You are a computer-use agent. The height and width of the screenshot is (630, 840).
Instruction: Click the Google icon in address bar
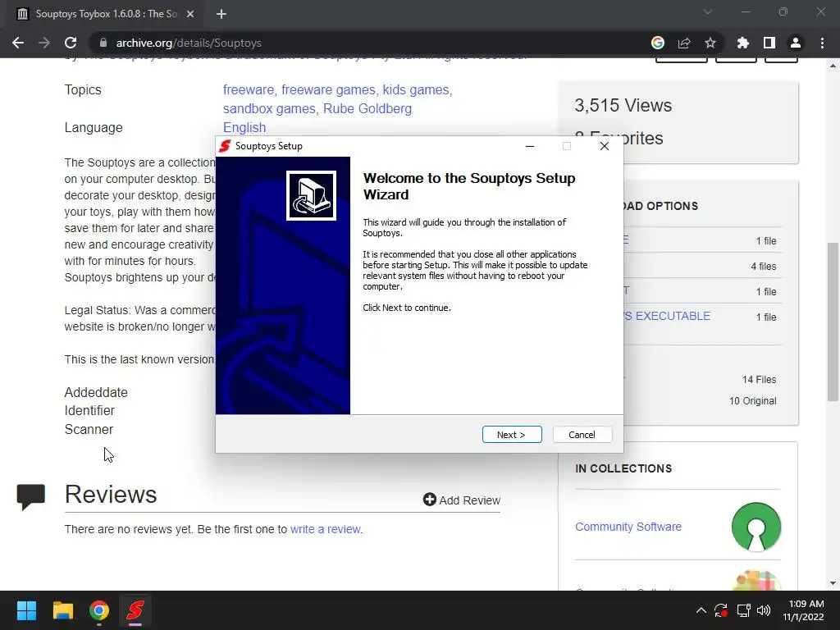[x=658, y=43]
